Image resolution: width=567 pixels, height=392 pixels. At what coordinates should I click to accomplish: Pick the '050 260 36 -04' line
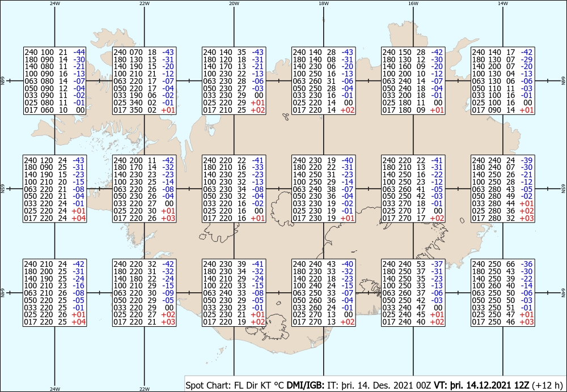[324, 300]
